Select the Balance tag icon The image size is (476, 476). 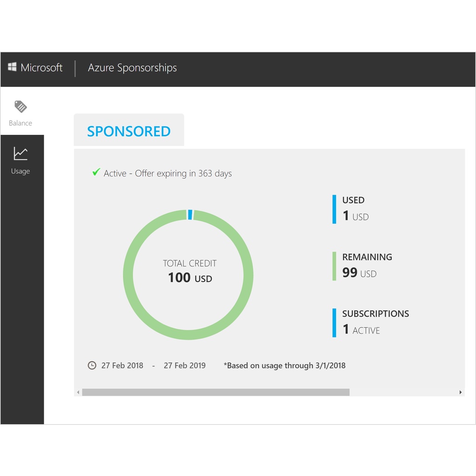point(20,106)
